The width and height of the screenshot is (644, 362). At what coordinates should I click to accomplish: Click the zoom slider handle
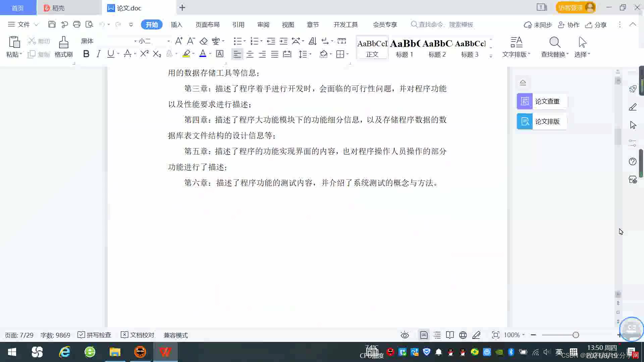point(576,335)
